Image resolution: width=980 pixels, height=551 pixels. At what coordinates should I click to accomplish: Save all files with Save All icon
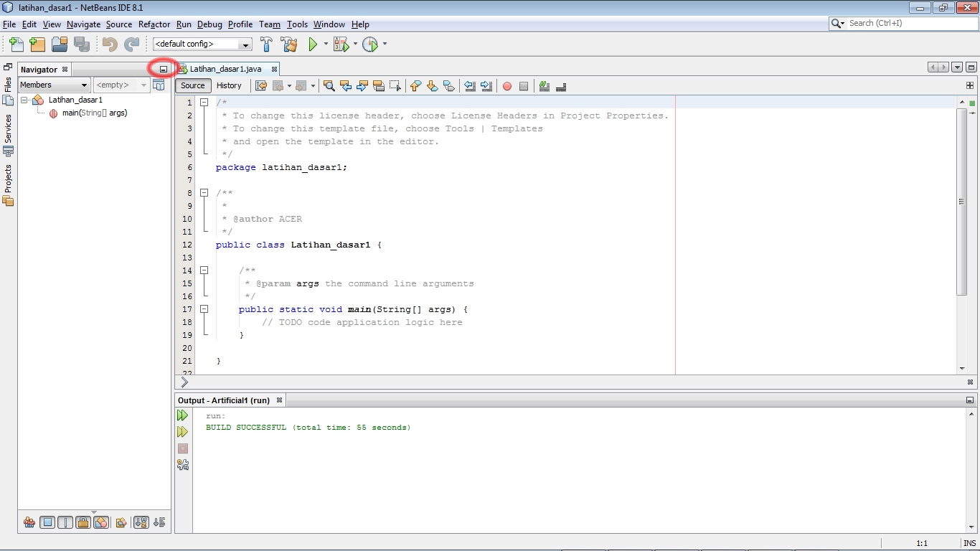82,44
